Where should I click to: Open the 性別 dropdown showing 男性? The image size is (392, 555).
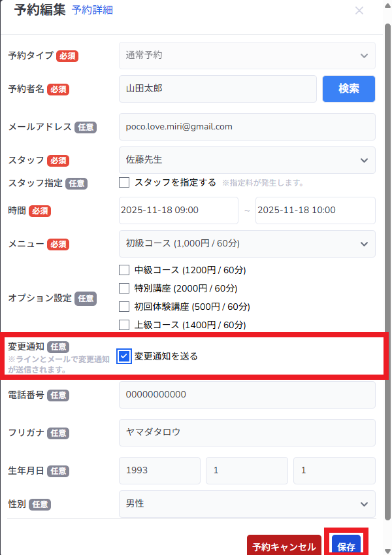[247, 504]
